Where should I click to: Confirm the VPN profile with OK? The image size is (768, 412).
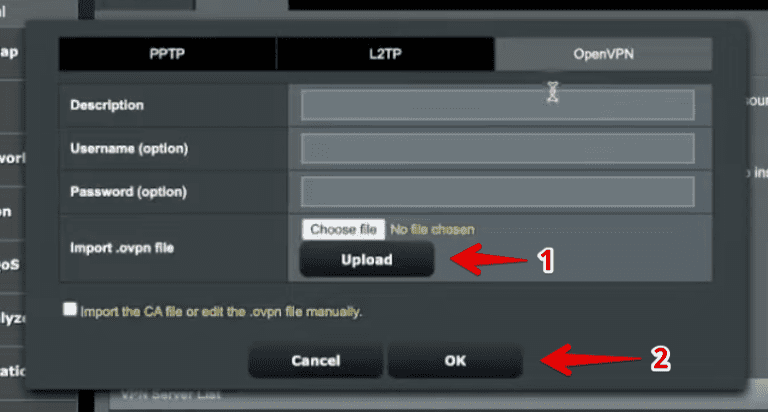[455, 361]
